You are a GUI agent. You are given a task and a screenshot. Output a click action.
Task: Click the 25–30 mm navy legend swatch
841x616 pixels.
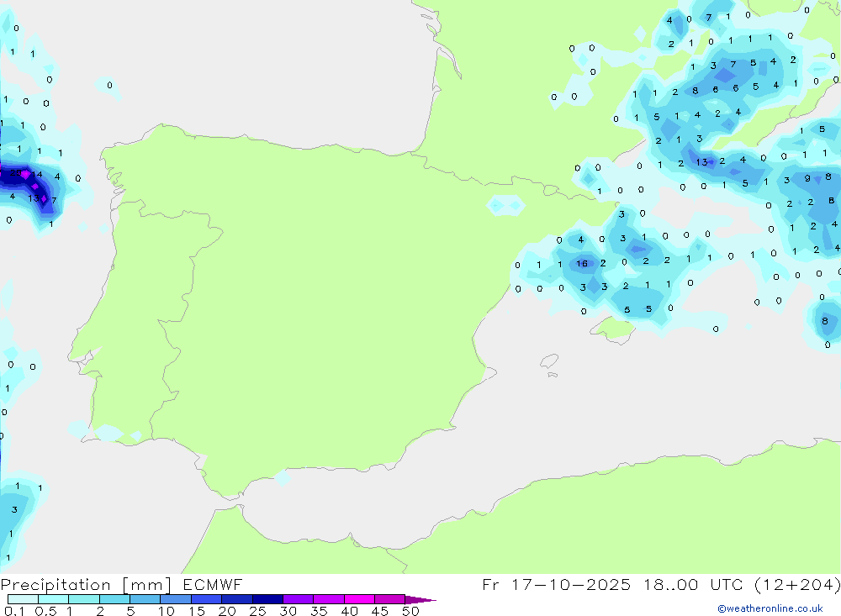[x=267, y=599]
